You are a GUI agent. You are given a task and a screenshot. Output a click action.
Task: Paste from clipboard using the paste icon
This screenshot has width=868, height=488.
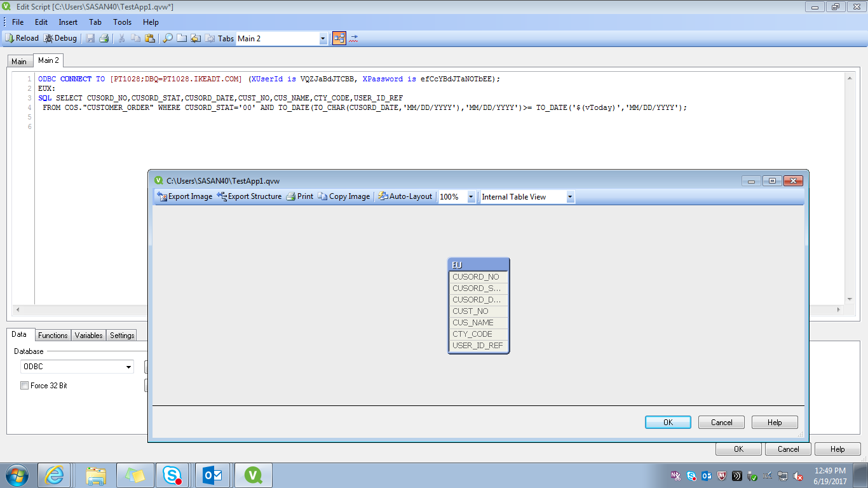150,38
